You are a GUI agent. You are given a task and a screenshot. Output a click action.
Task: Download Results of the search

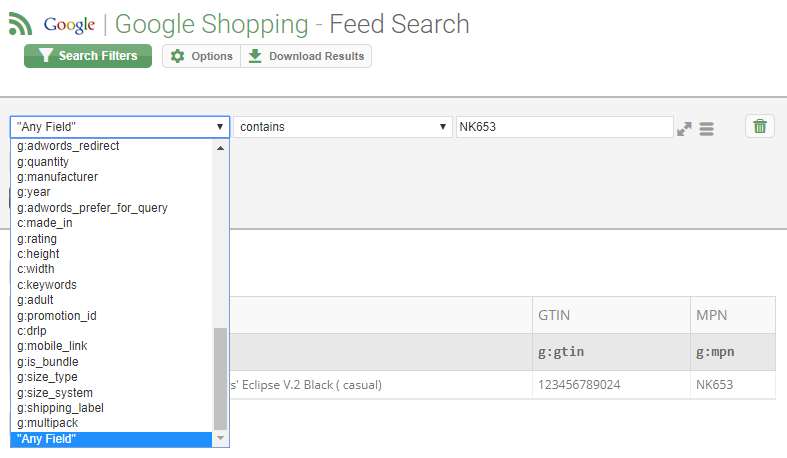click(x=306, y=56)
